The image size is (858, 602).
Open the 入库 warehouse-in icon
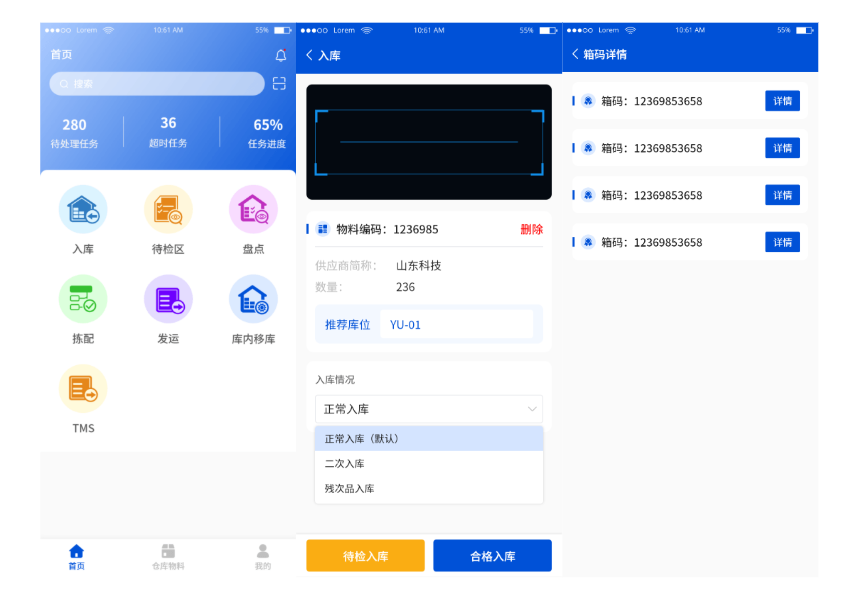pos(83,211)
